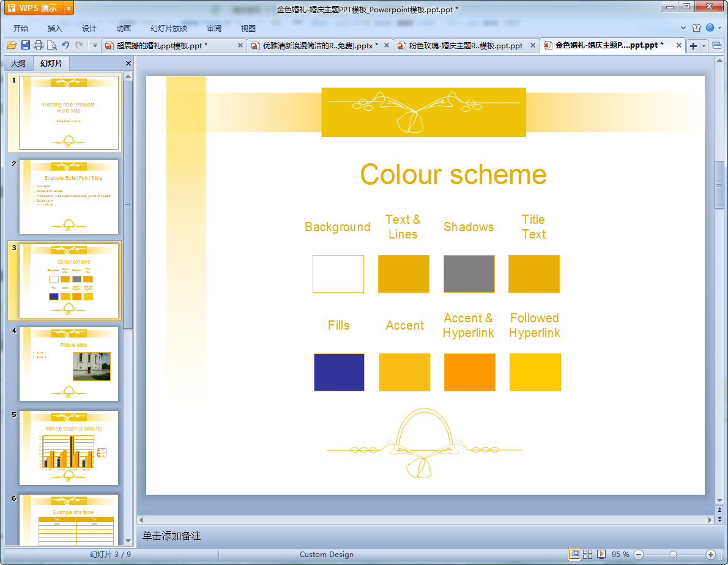Zoom out with the minus button
The height and width of the screenshot is (565, 728).
639,555
